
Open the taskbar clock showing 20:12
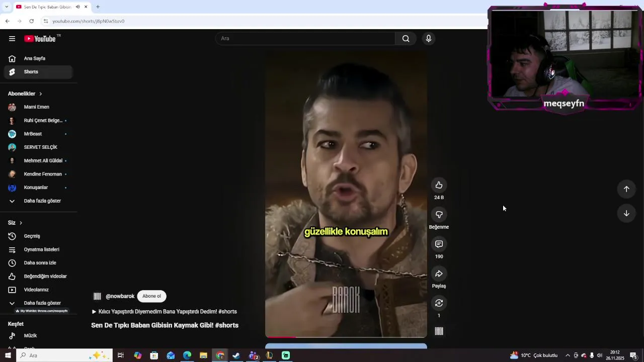[x=615, y=355]
